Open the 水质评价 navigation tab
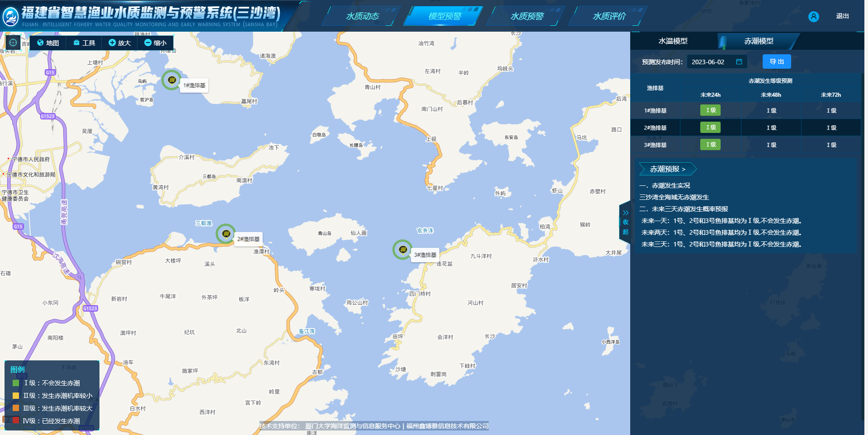This screenshot has width=868, height=435. [609, 16]
